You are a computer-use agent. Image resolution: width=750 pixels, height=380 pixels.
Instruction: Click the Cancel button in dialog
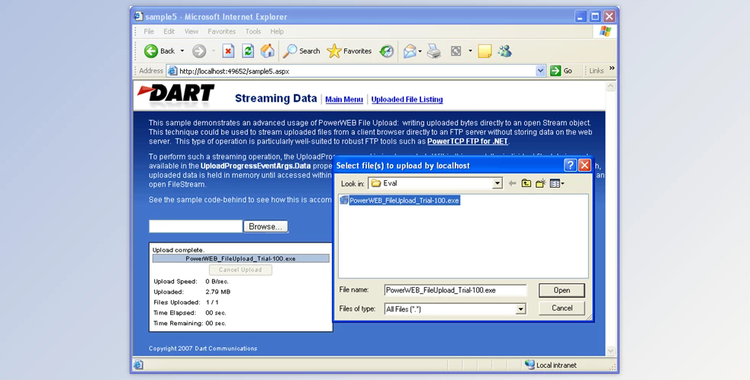[562, 308]
